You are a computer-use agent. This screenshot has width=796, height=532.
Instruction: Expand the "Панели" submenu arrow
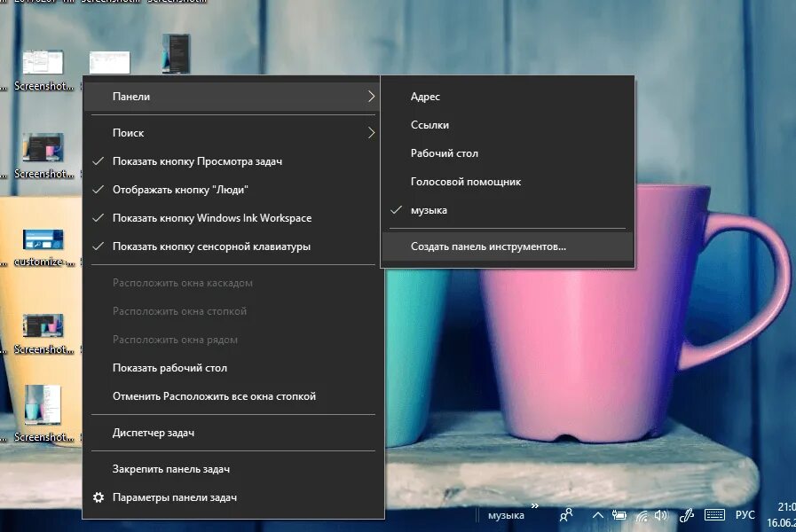[371, 97]
